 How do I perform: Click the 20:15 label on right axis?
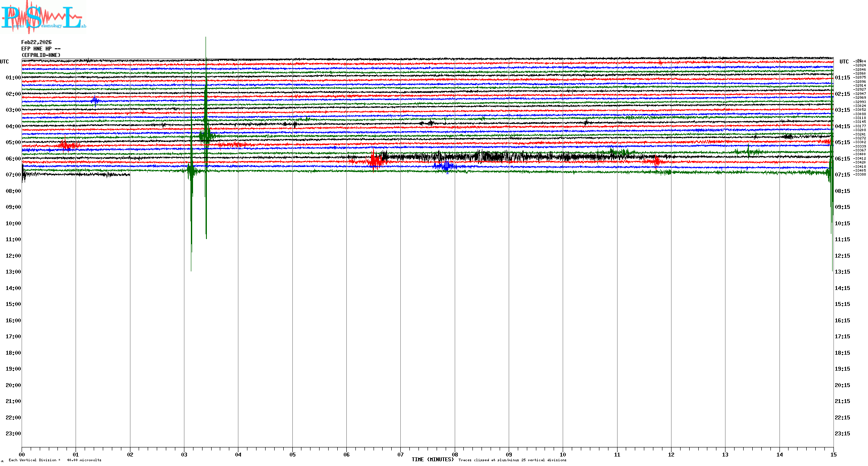point(842,385)
